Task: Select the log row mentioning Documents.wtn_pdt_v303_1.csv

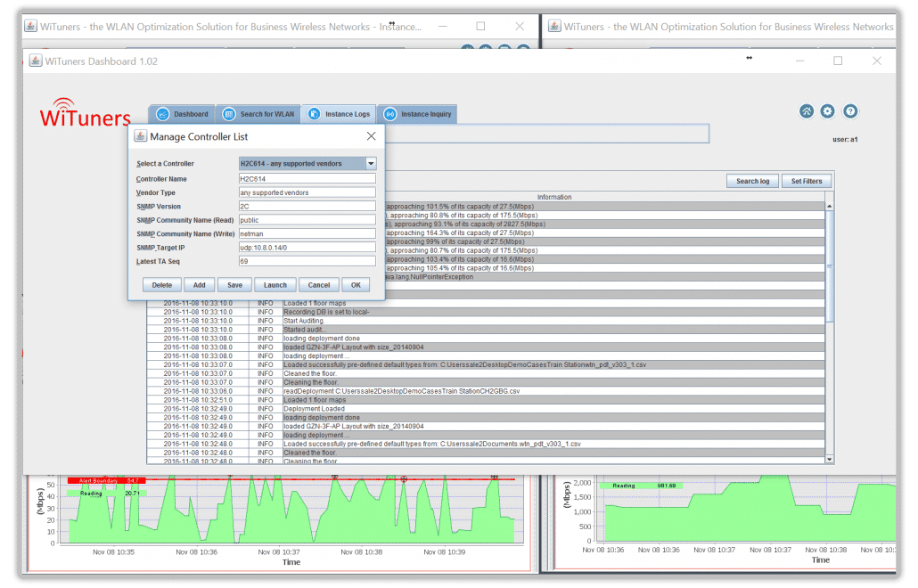Action: coord(486,444)
